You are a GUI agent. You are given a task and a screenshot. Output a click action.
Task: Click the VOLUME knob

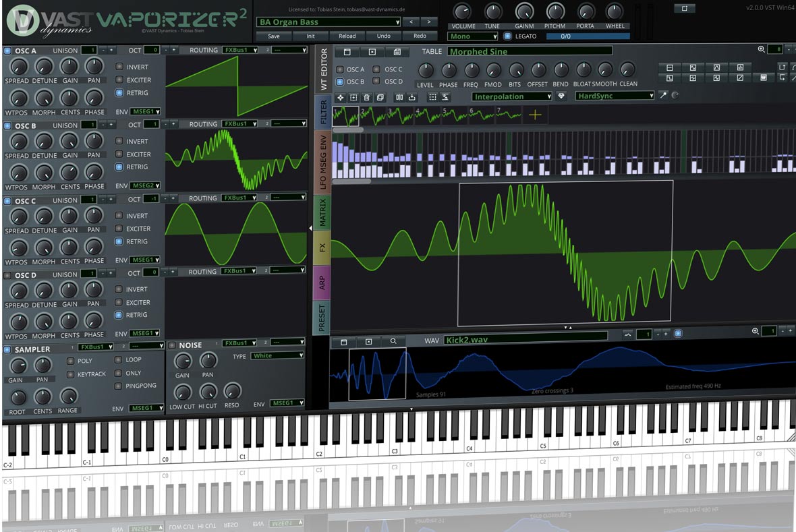click(462, 11)
